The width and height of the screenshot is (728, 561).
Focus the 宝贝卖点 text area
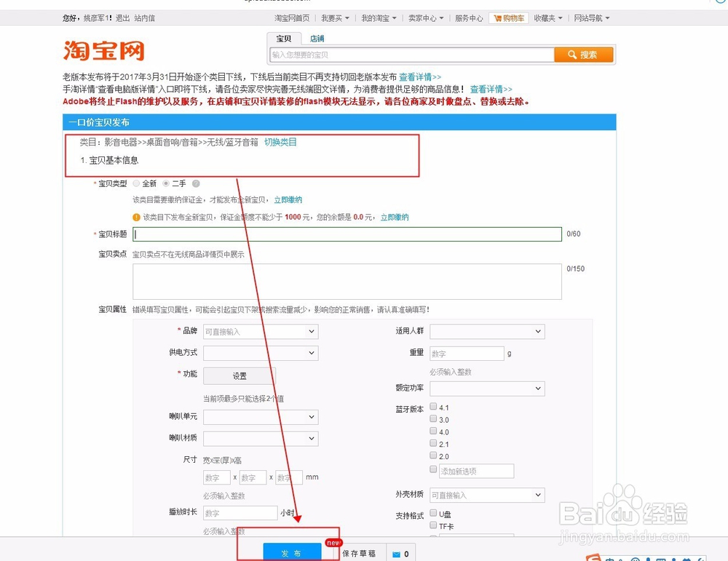[347, 282]
